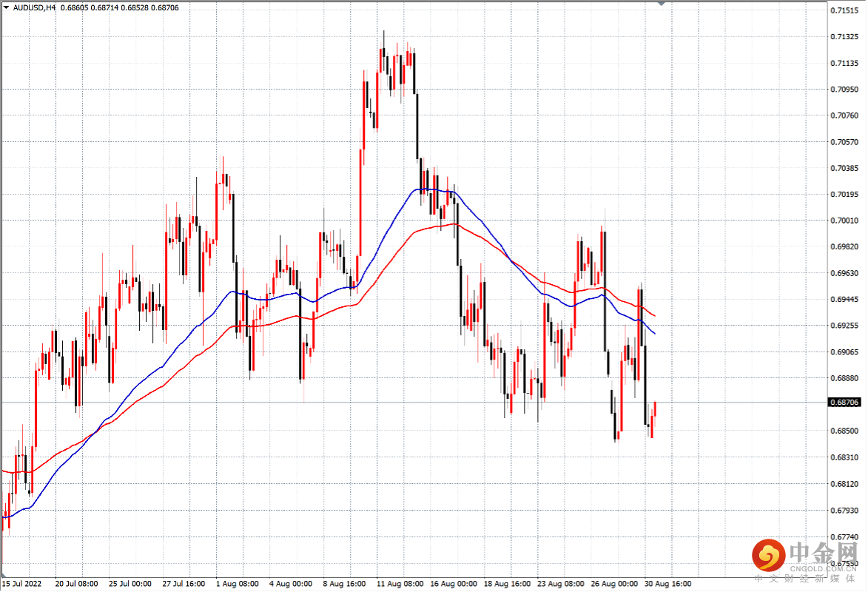Click the 4 Aug 00:00 time label
The height and width of the screenshot is (592, 868).
coord(291,585)
